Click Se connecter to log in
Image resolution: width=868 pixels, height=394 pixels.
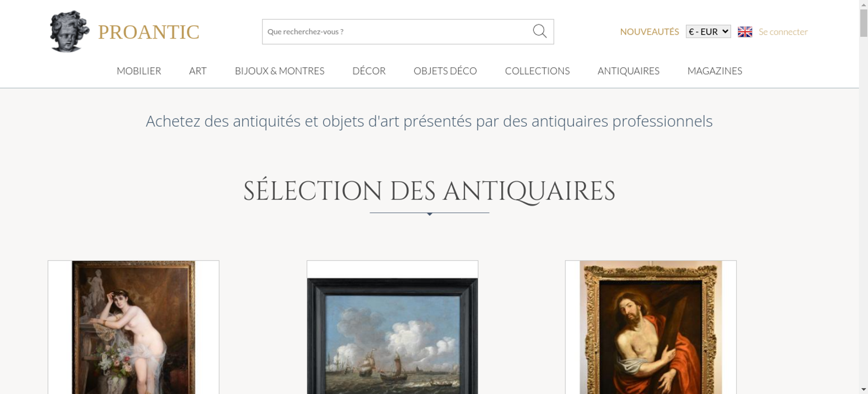(783, 32)
